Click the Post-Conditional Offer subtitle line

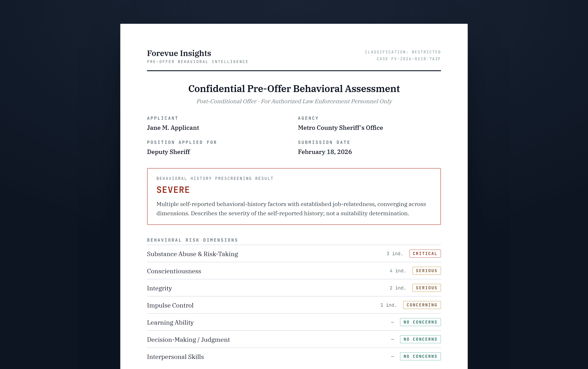pos(294,101)
